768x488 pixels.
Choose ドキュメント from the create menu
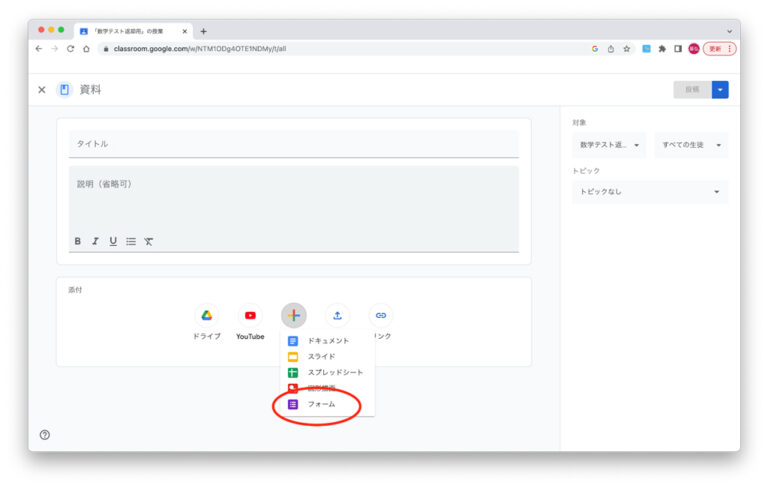click(x=328, y=341)
